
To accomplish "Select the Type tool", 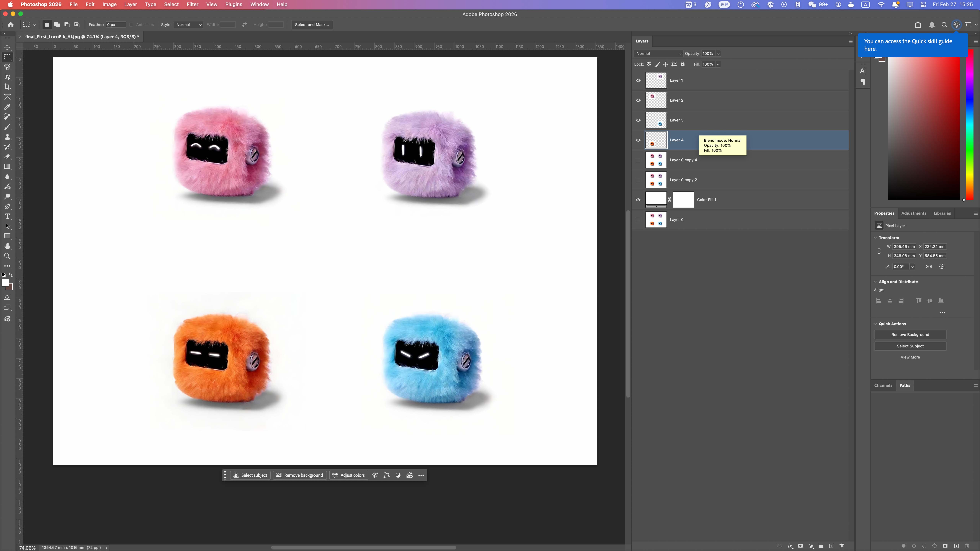I will click(7, 216).
